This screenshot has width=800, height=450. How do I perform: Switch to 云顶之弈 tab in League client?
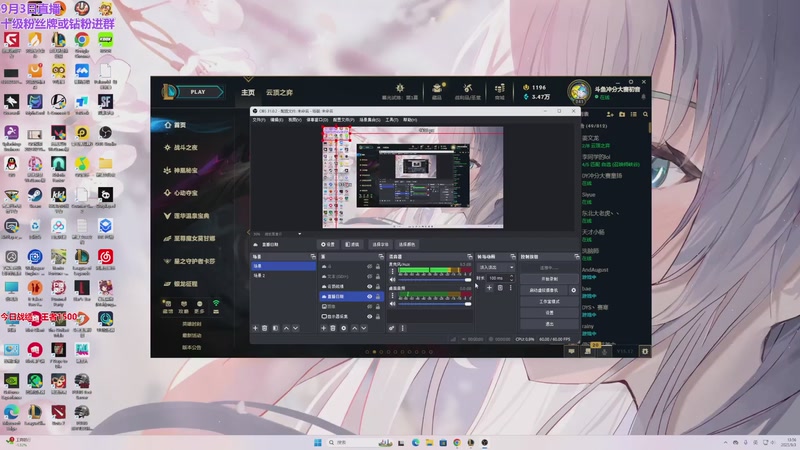[x=279, y=92]
